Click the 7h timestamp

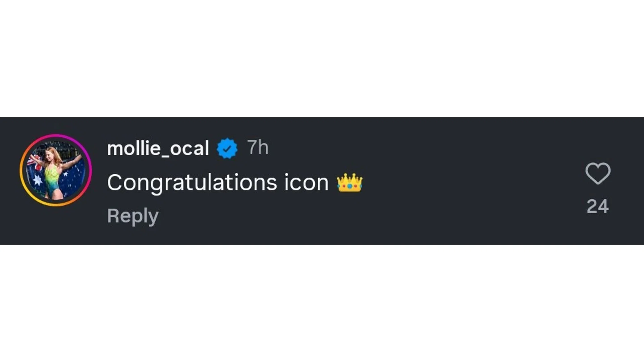(258, 147)
